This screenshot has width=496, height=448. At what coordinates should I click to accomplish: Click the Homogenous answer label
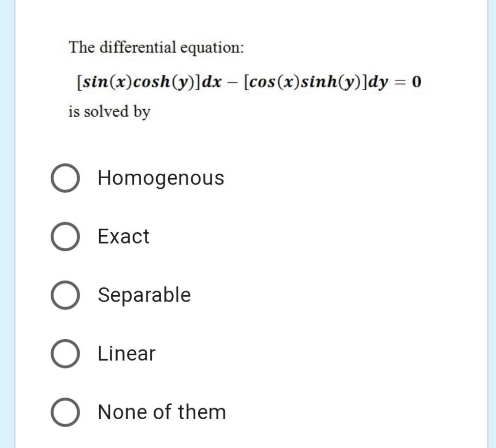[160, 178]
